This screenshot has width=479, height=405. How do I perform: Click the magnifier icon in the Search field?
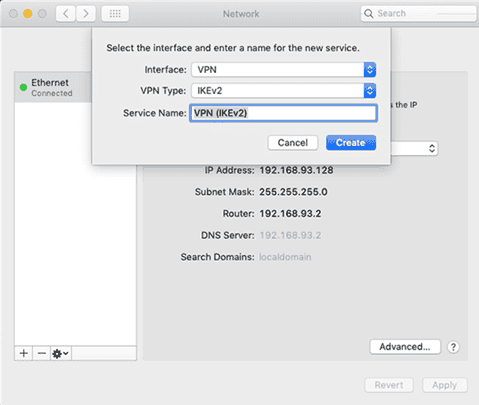click(x=368, y=14)
